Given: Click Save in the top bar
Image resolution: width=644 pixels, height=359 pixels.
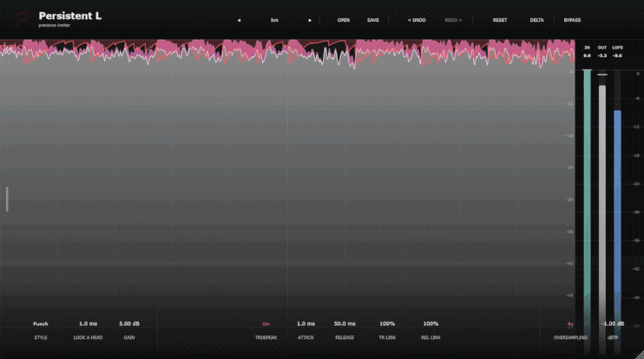Looking at the screenshot, I should (373, 20).
